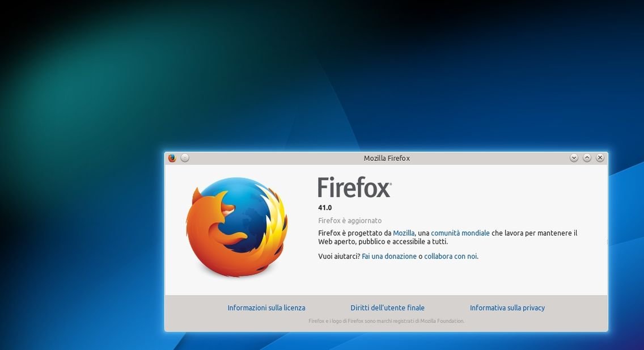Screen dimensions: 644x350
Task: Close the Mozilla Firefox about dialog
Action: [x=600, y=158]
